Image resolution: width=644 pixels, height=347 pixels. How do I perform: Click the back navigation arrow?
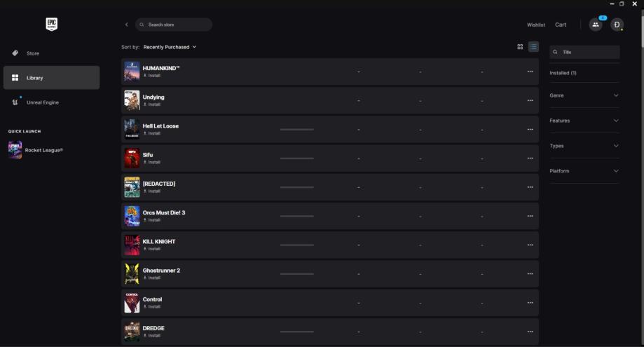click(x=127, y=25)
